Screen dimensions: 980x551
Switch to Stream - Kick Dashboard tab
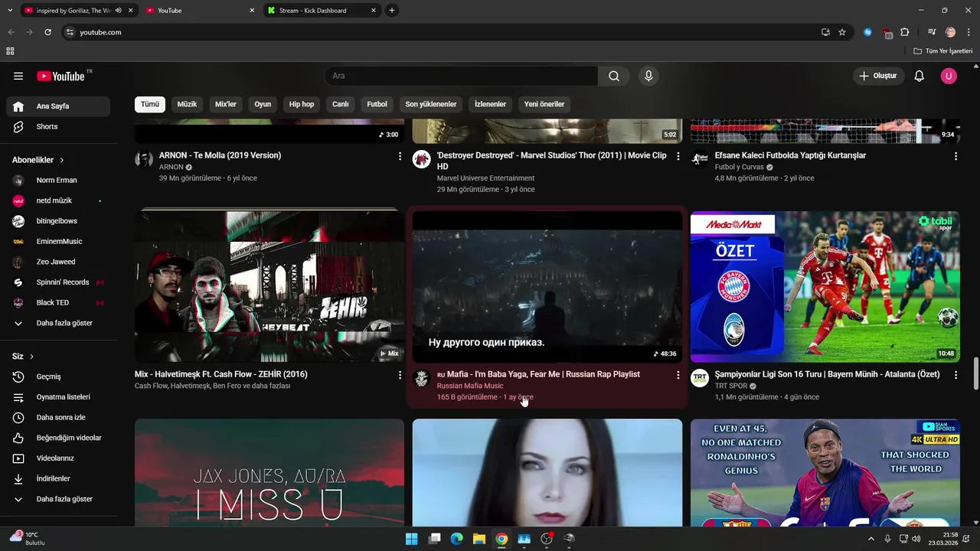(321, 10)
